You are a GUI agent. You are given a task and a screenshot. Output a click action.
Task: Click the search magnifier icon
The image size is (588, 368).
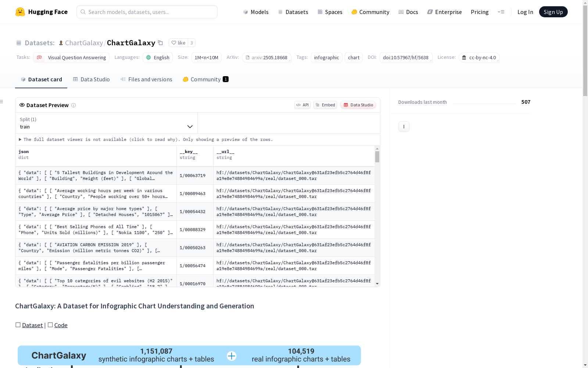pos(83,12)
